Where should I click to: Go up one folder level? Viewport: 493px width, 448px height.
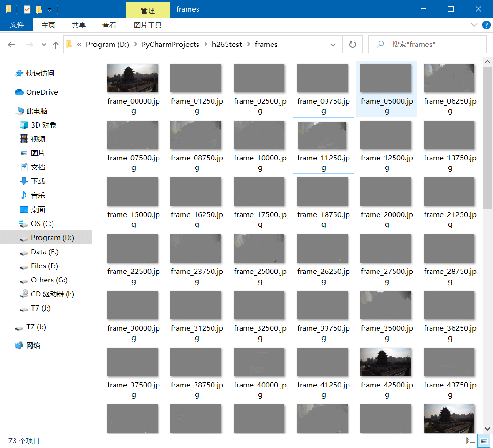56,45
